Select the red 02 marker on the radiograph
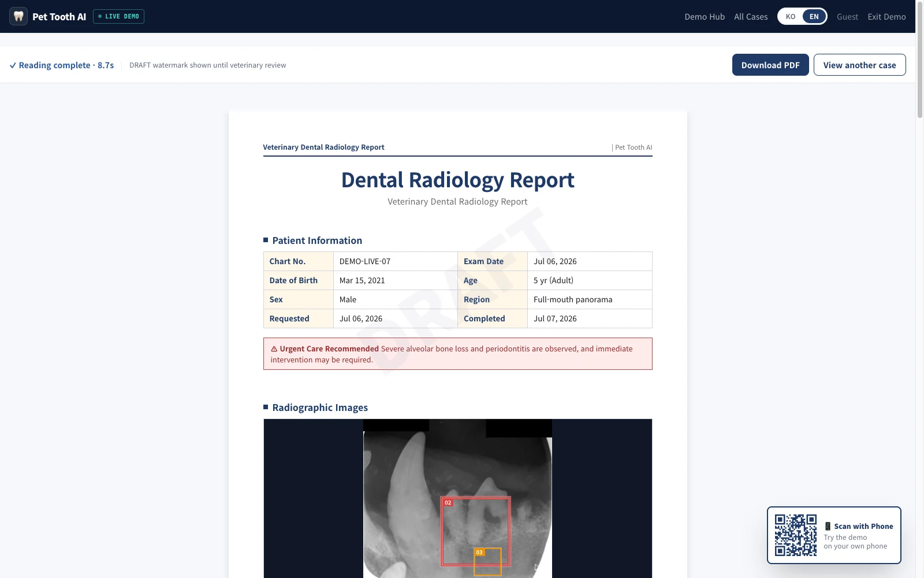The height and width of the screenshot is (578, 924). point(448,503)
